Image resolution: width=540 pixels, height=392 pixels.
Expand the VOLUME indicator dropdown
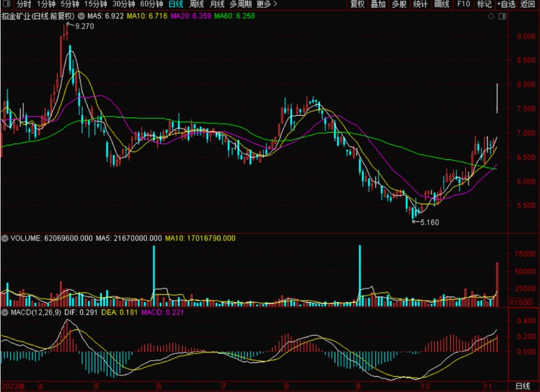[x=5, y=238]
